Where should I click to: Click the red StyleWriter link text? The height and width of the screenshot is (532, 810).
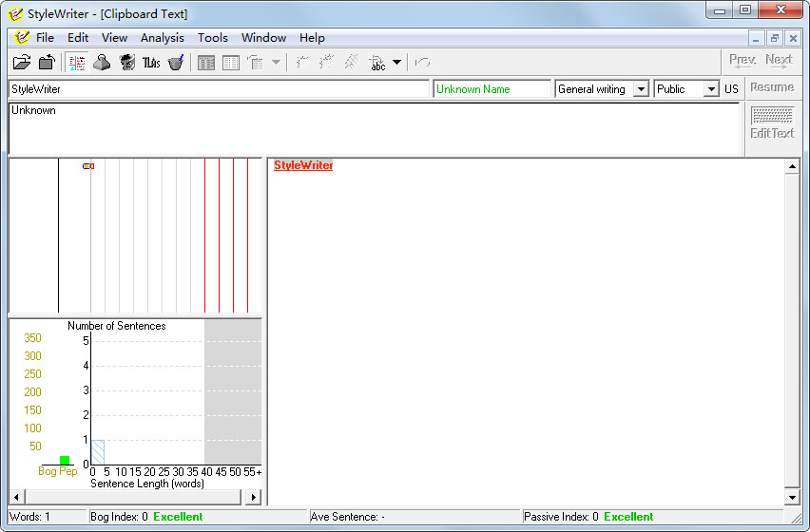(x=303, y=165)
